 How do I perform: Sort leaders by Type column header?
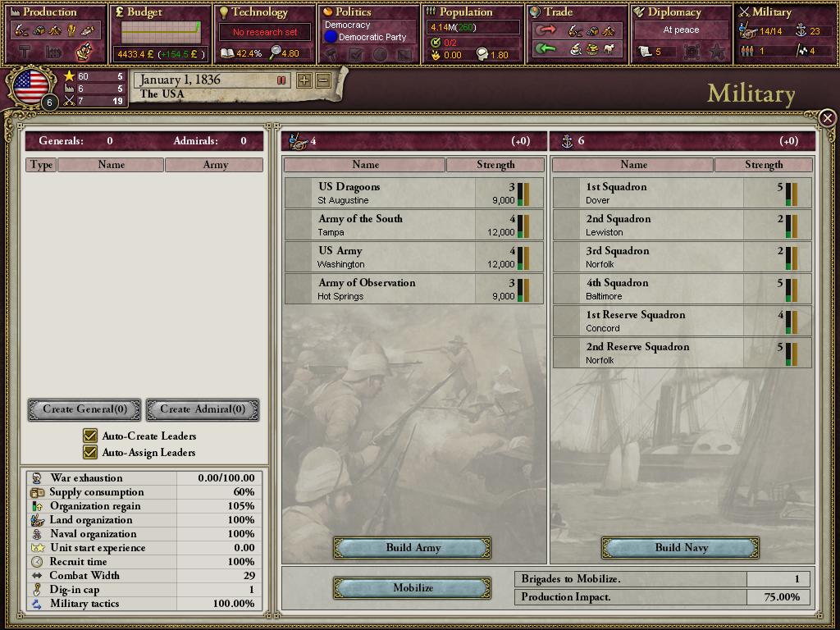(41, 165)
